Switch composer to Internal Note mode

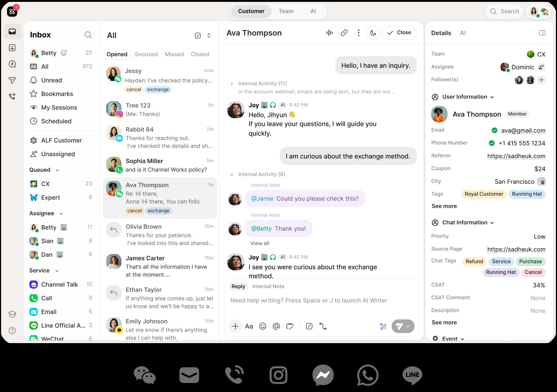click(268, 286)
